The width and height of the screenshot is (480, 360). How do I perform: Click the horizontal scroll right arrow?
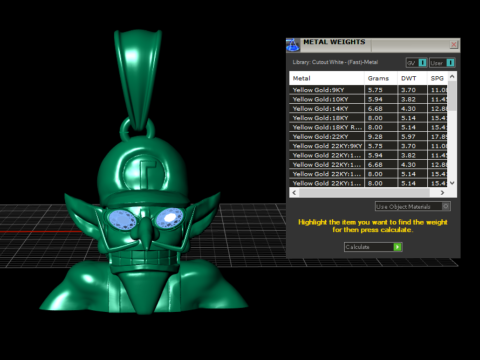click(x=442, y=193)
